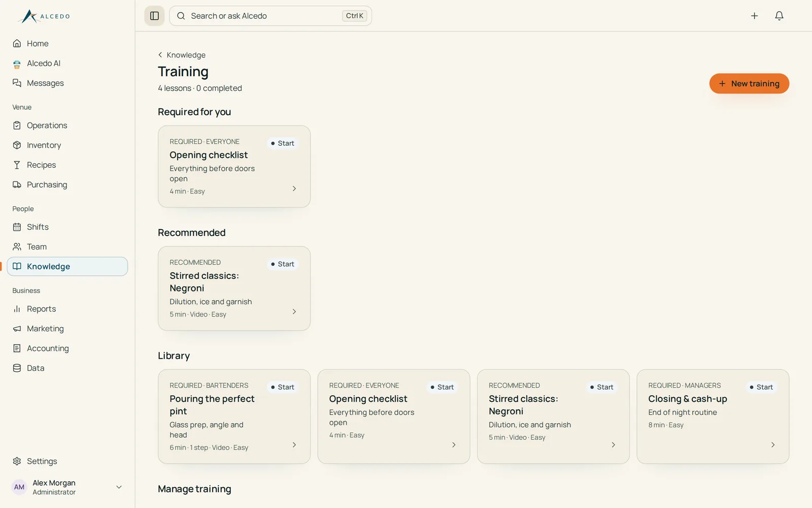
Task: Open chevron on Closing & cash-up card
Action: (x=773, y=445)
